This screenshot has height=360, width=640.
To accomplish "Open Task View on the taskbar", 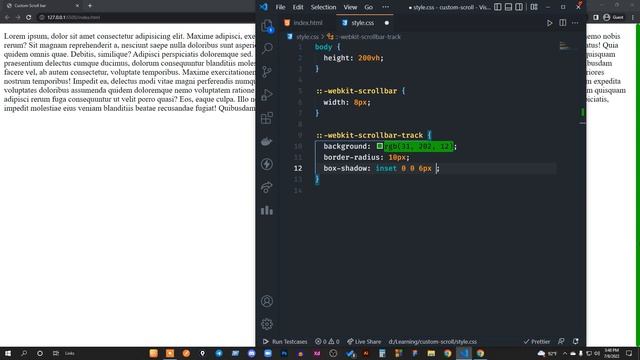I will pyautogui.click(x=56, y=353).
